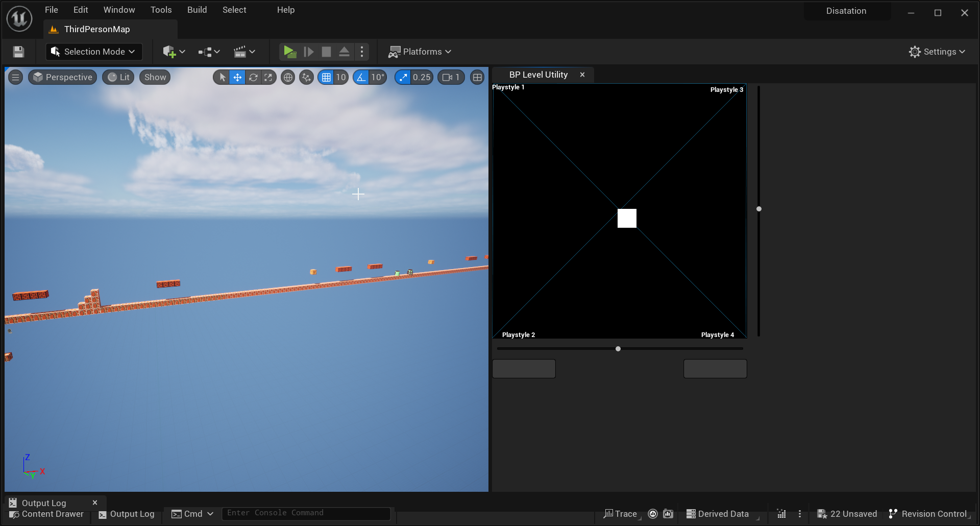Open the Content Drawer
This screenshot has width=980, height=526.
pos(46,514)
